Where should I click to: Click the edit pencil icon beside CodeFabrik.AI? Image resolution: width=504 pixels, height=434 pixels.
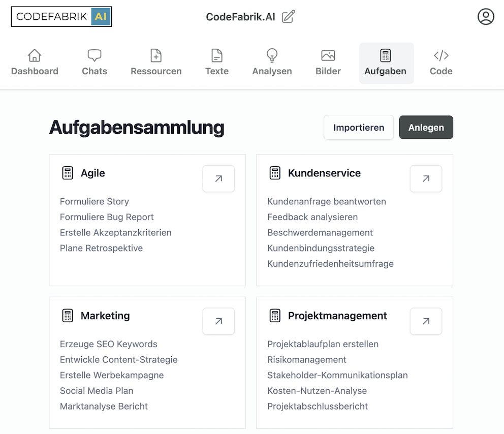pos(288,17)
